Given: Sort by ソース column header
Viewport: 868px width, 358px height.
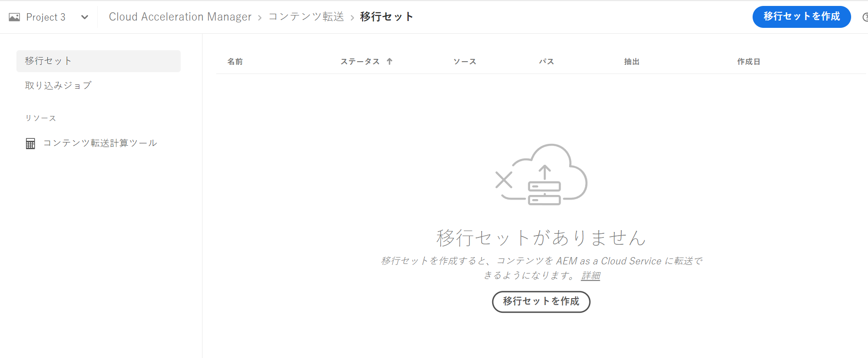Looking at the screenshot, I should pos(464,62).
